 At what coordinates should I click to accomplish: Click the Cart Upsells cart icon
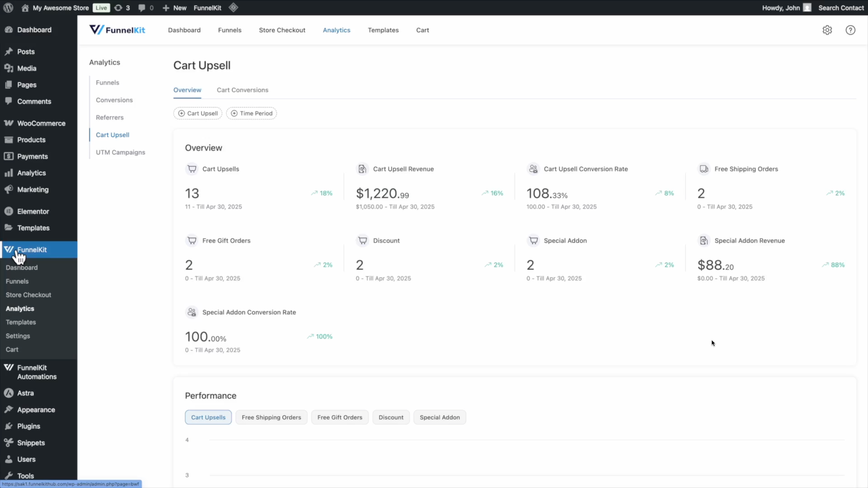pyautogui.click(x=192, y=169)
